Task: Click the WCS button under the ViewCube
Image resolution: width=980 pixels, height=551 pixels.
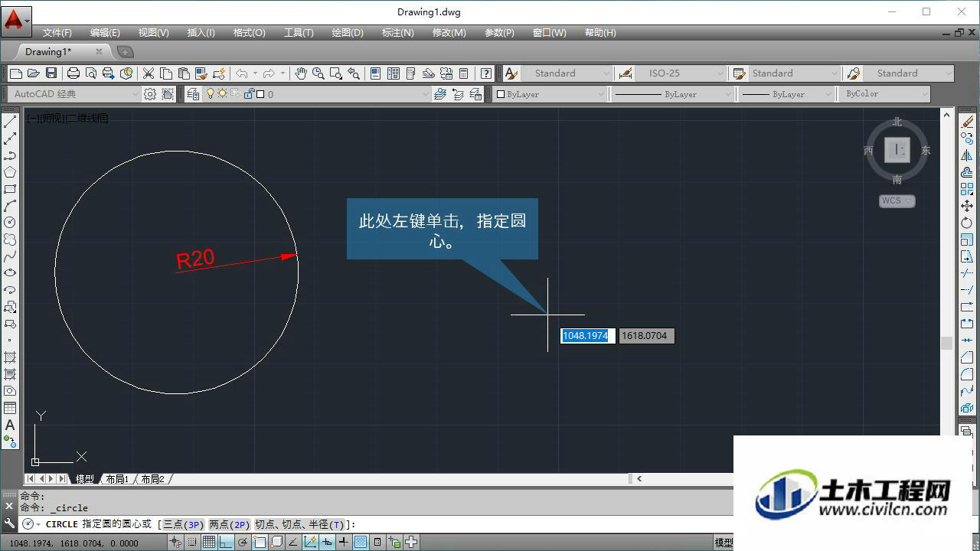Action: coord(897,201)
